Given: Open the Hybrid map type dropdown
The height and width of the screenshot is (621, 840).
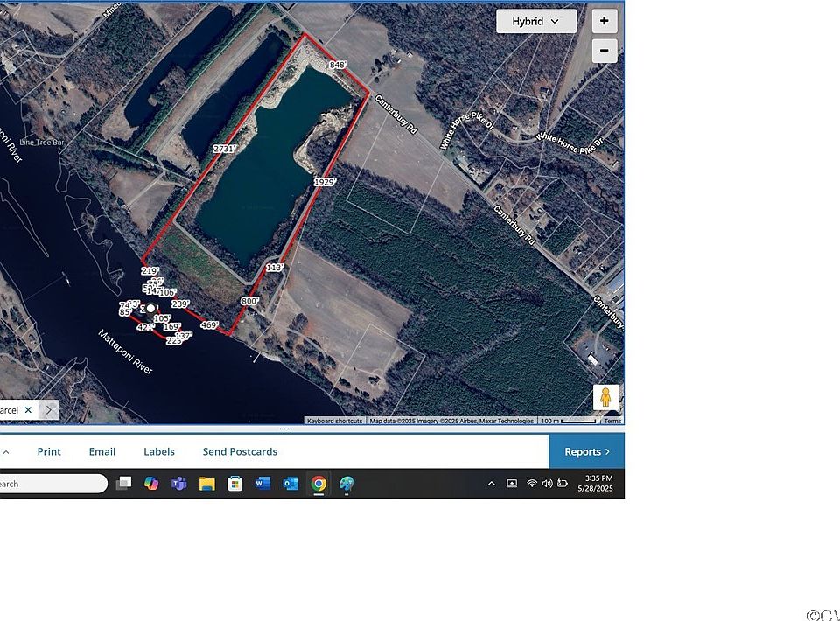Looking at the screenshot, I should coord(535,21).
